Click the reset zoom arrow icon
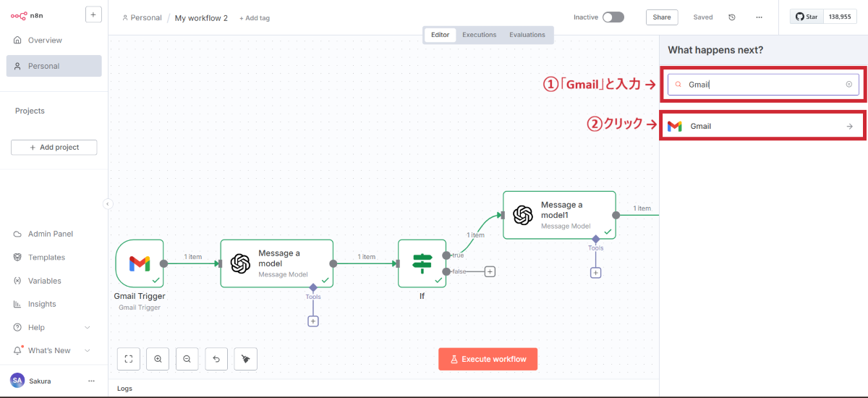The width and height of the screenshot is (868, 398). [x=216, y=359]
